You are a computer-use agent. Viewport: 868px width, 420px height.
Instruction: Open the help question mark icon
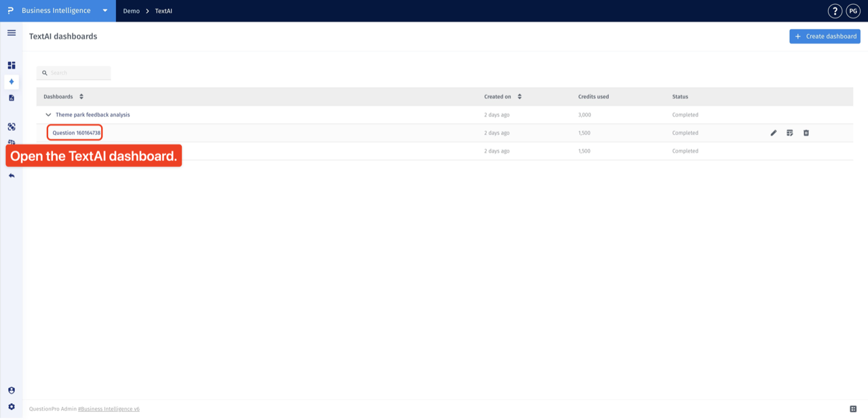click(835, 11)
